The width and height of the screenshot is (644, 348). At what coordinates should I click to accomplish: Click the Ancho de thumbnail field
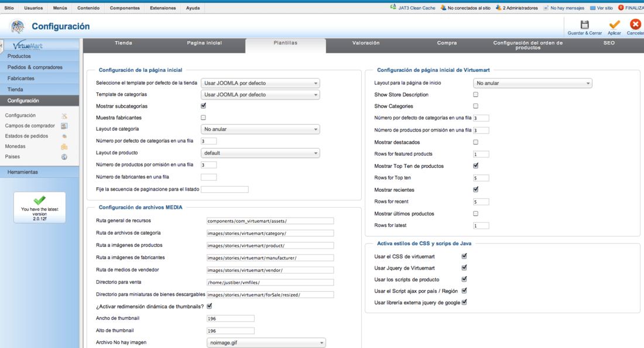tap(231, 318)
